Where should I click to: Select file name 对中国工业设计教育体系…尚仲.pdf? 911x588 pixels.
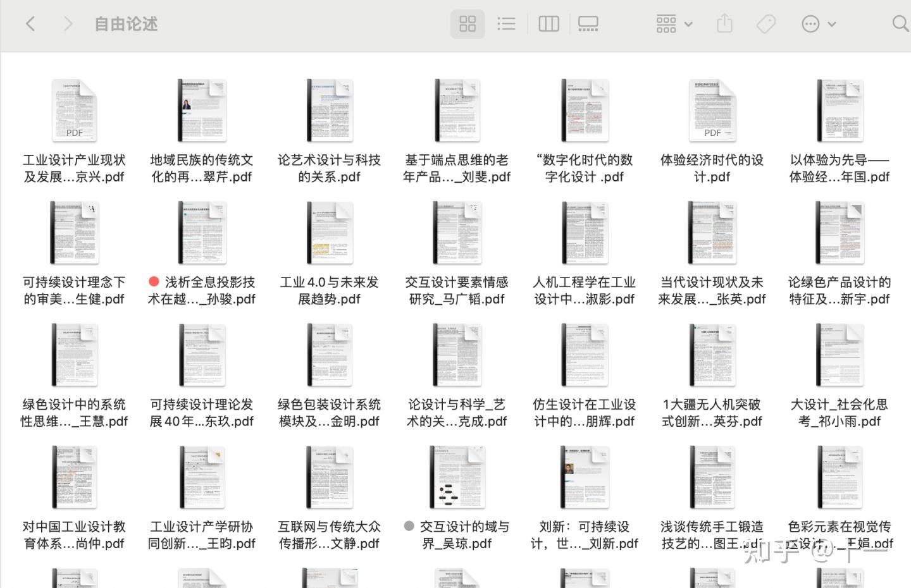coord(74,535)
